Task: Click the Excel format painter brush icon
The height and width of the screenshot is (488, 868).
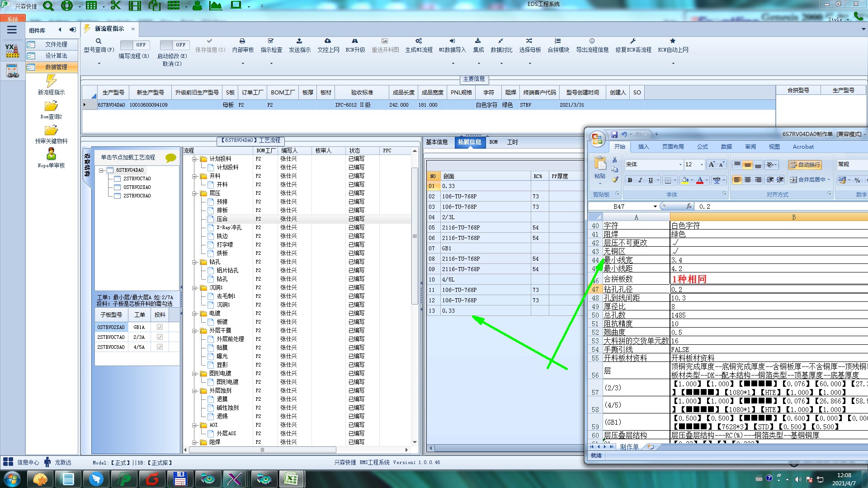Action: 615,180
